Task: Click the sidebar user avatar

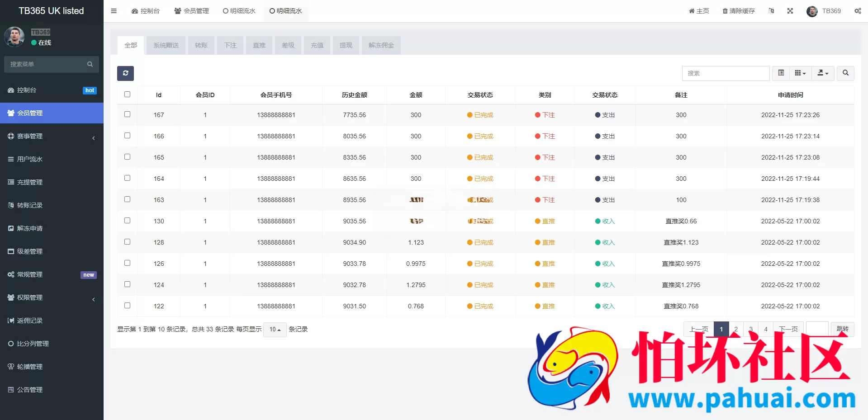Action: tap(14, 37)
